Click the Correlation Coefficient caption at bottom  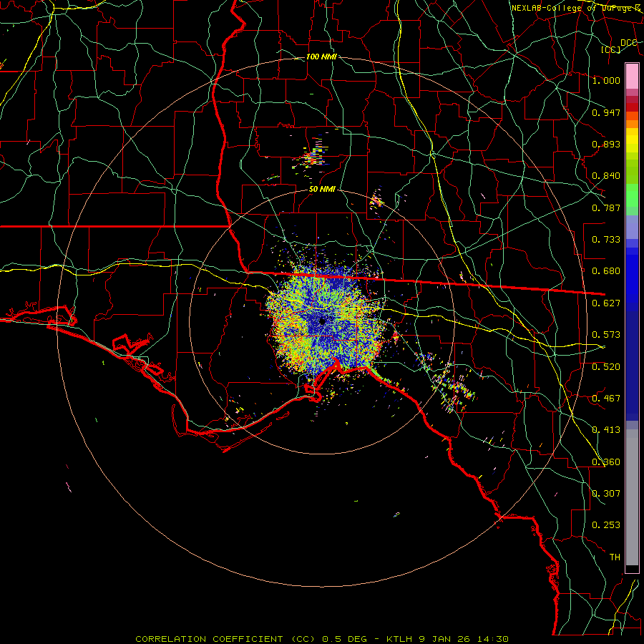(322, 639)
